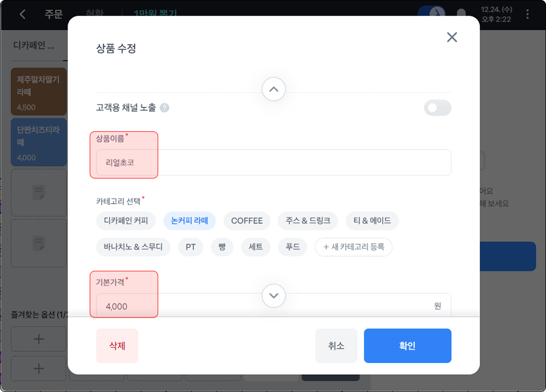Click the back arrow icon in header
The image size is (546, 392).
22,14
